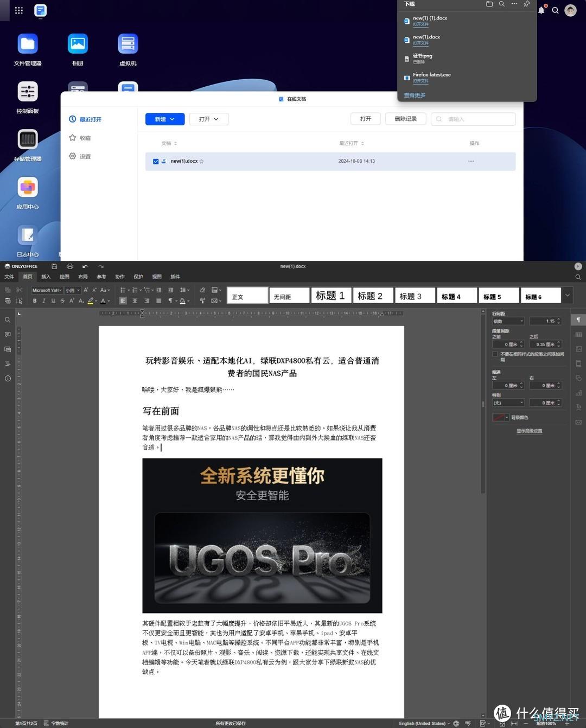Open the Search icon in the left sidebar
The width and height of the screenshot is (586, 728).
coord(8,320)
